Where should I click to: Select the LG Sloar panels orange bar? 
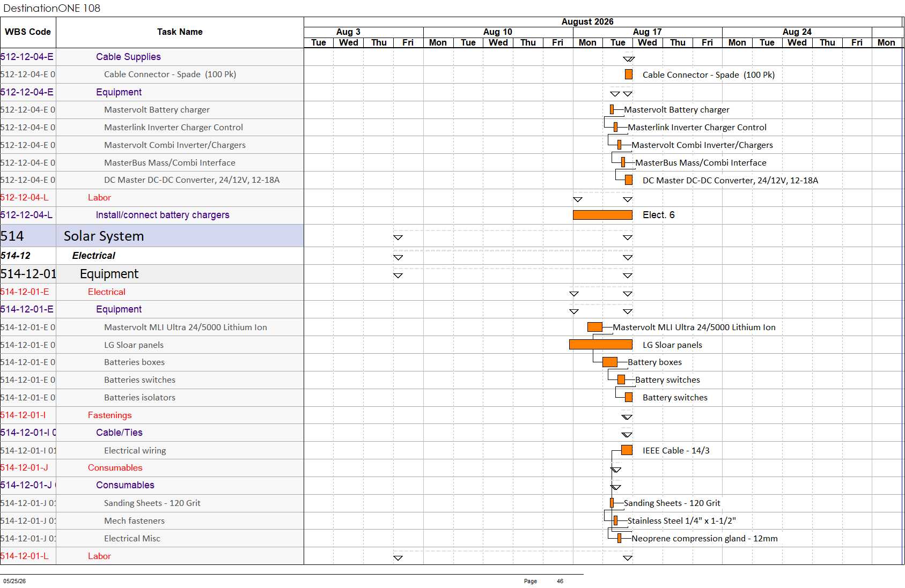coord(601,345)
